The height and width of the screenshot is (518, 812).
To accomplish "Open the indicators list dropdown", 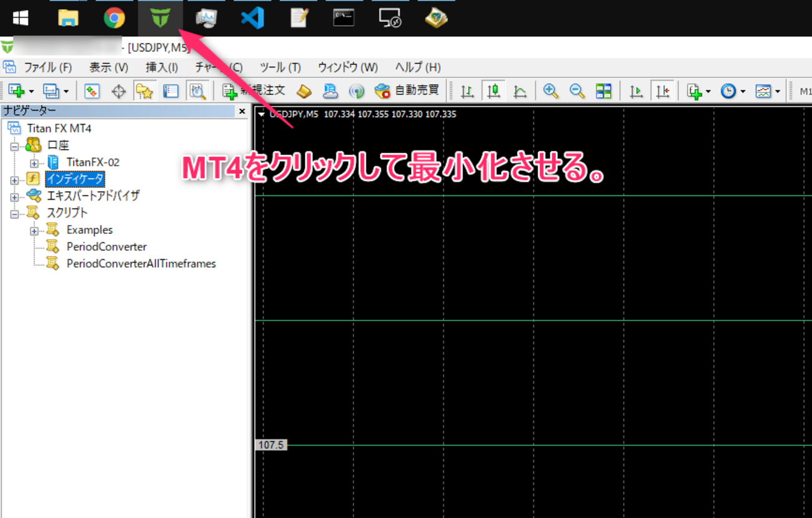I will click(x=707, y=90).
